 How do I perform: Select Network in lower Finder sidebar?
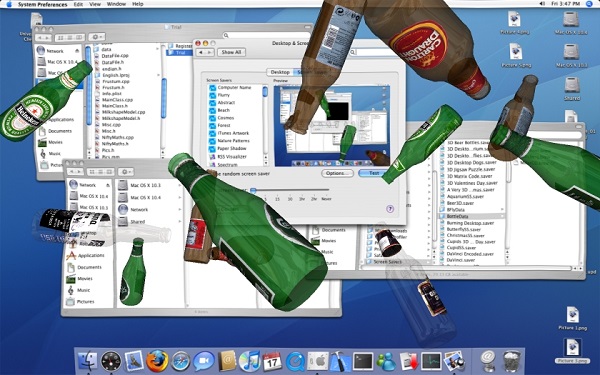tap(87, 185)
